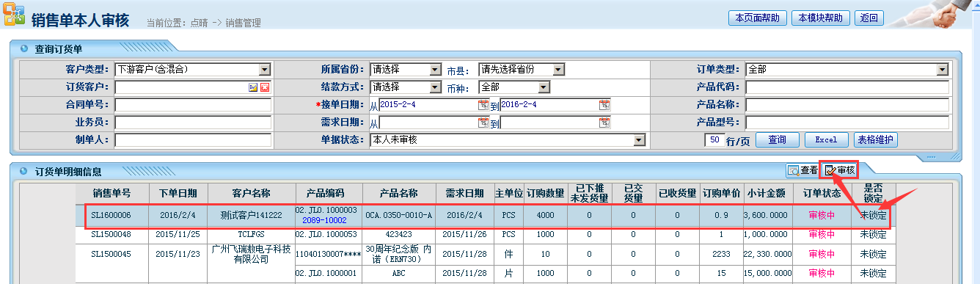Select order row SL1600006
Viewport: 980px width, 284px height.
483,215
